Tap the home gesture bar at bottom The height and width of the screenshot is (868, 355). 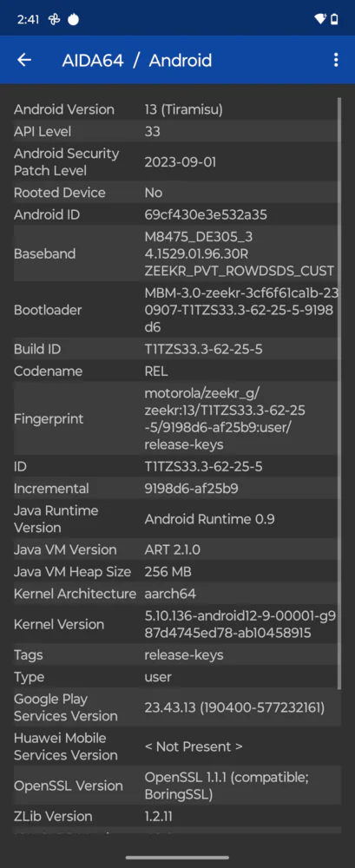pos(177,858)
